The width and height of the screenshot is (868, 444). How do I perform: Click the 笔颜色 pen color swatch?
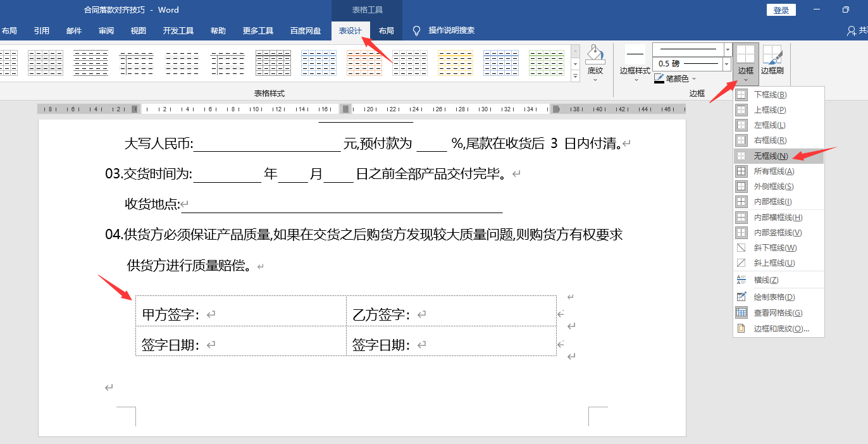click(x=659, y=79)
